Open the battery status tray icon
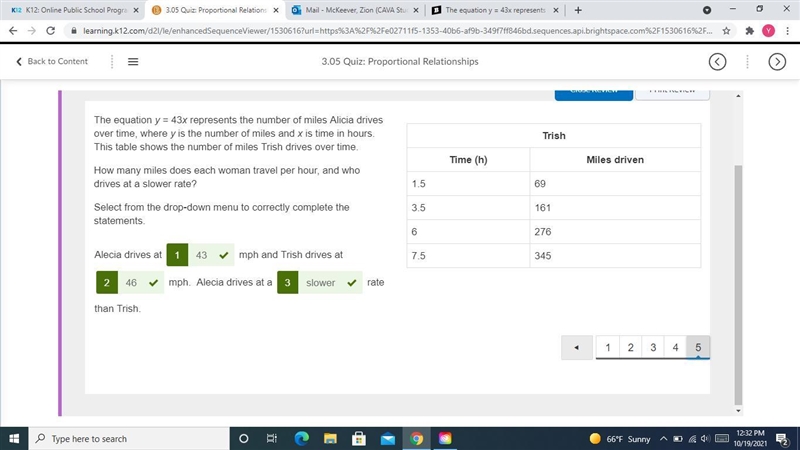This screenshot has width=800, height=450. (x=678, y=439)
